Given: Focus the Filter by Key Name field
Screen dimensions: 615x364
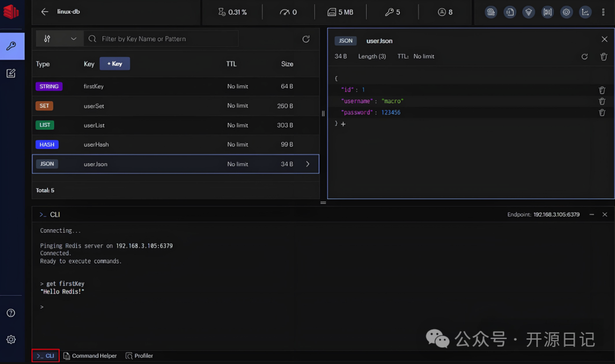Looking at the screenshot, I should 165,39.
